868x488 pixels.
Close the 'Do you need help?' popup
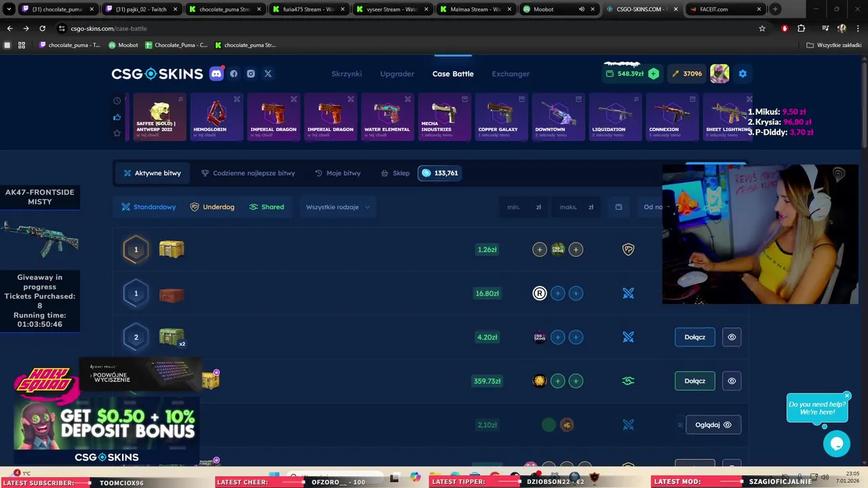tap(847, 396)
